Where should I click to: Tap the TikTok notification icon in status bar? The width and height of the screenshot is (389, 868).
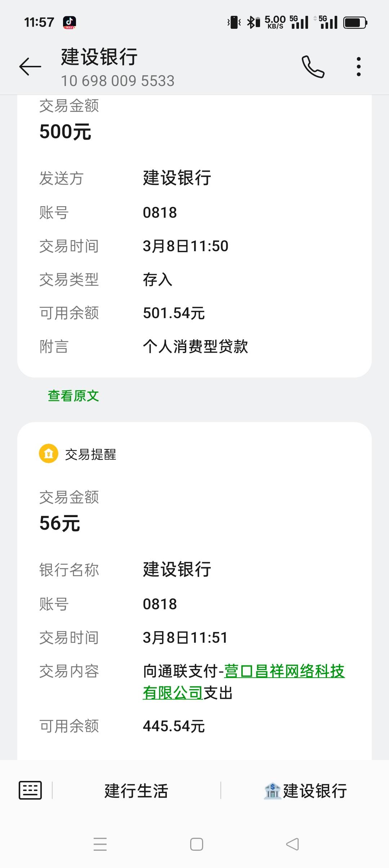(70, 22)
